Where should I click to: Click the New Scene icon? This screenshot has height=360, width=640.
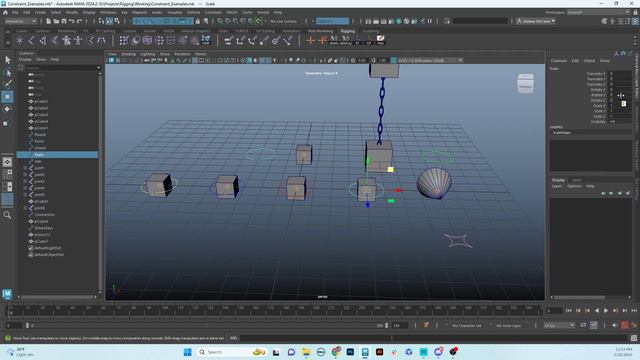coord(48,21)
